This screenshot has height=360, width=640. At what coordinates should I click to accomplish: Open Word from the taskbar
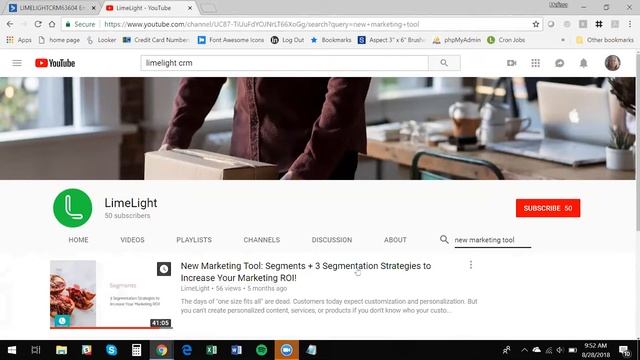point(236,350)
